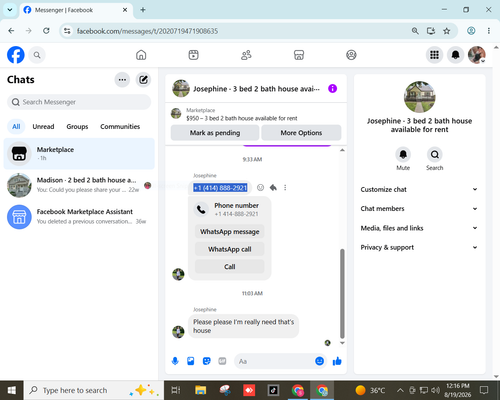Reply to the phone number message
500x400 pixels.
click(273, 188)
